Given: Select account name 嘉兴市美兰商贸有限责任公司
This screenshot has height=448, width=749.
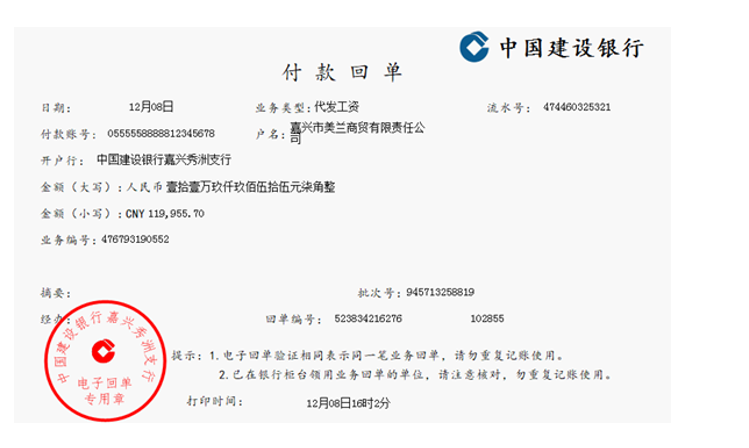Looking at the screenshot, I should [x=357, y=133].
